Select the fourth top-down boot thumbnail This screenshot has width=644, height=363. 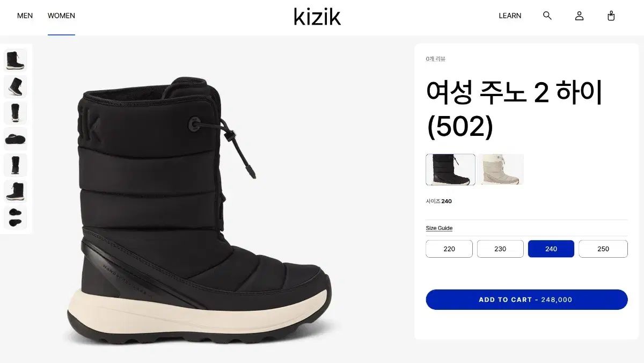(x=15, y=139)
